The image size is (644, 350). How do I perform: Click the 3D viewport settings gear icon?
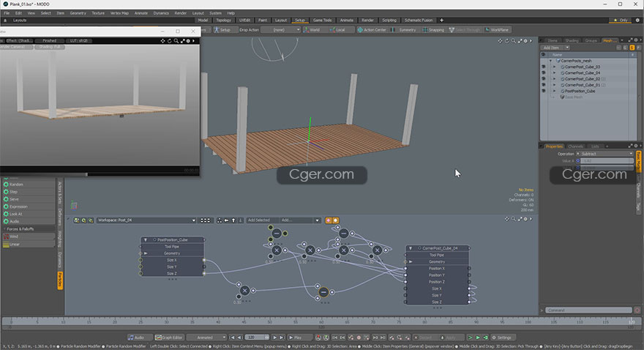click(525, 41)
